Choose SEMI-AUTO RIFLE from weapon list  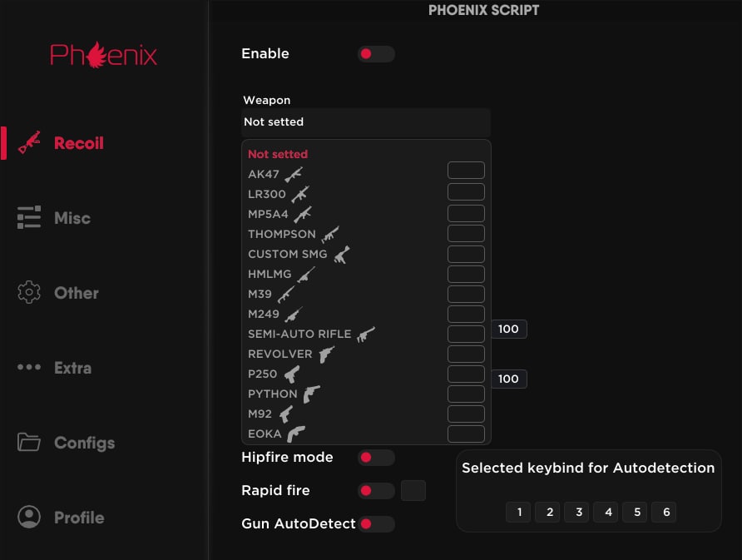click(x=299, y=335)
